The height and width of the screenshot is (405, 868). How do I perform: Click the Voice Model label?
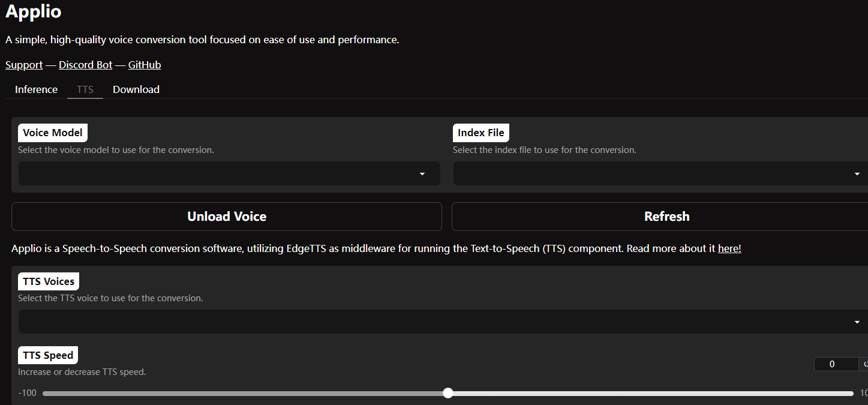53,133
